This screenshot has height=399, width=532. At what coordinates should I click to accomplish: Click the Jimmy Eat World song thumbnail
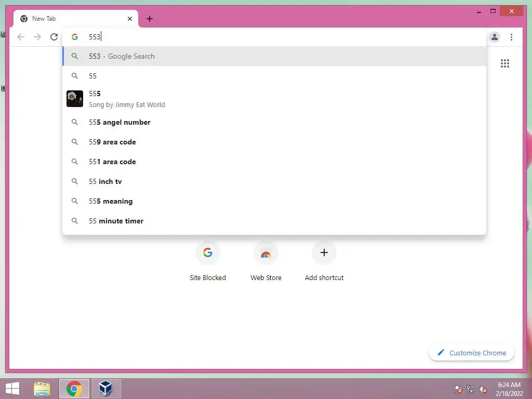(75, 99)
